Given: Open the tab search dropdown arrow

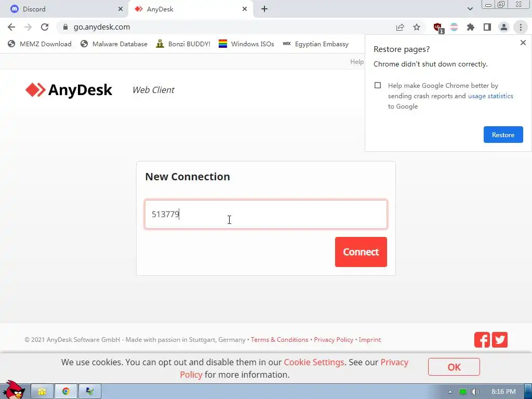Looking at the screenshot, I should [x=470, y=9].
